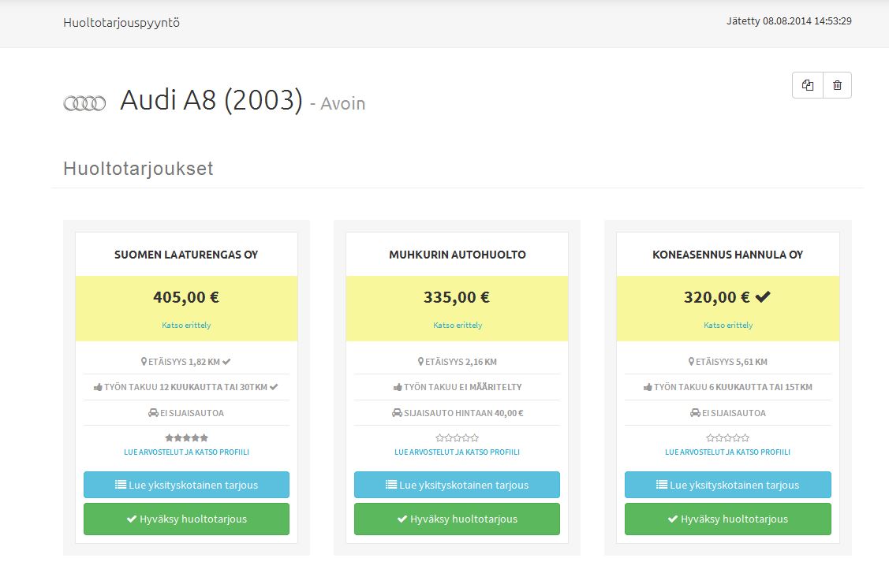Click empty star rating of Koneasennus Hannula

727,437
